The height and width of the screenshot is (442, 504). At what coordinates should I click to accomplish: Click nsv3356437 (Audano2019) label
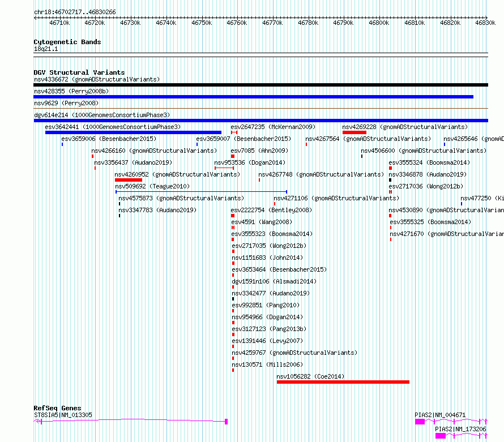tap(133, 162)
